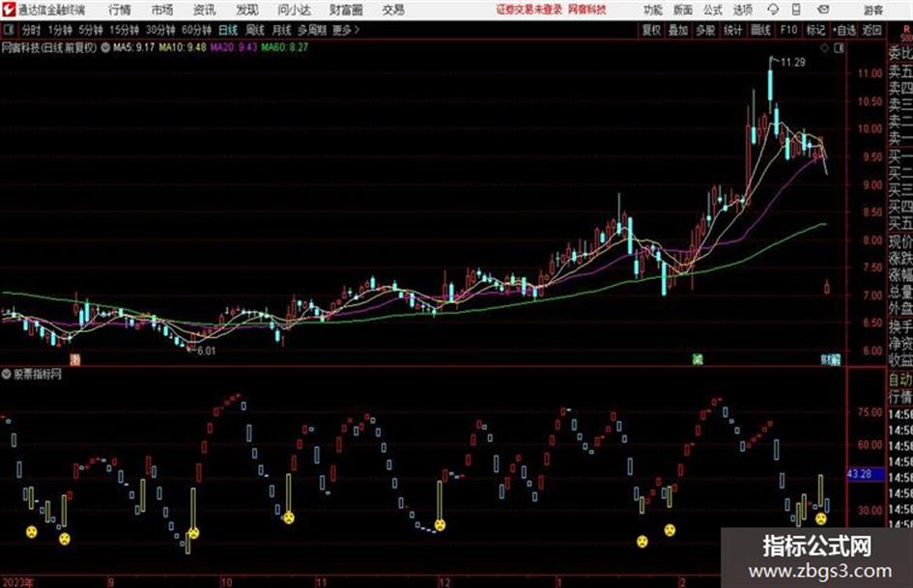Viewport: 913px width, 588px height.
Task: Open the 发现 menu
Action: click(247, 10)
